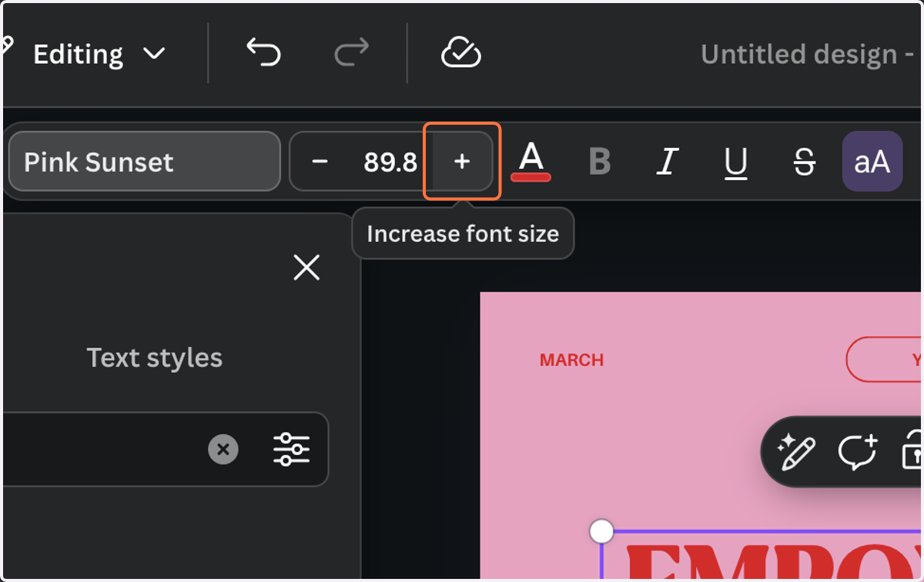This screenshot has width=924, height=582.
Task: Toggle strikethrough formatting
Action: coord(804,162)
